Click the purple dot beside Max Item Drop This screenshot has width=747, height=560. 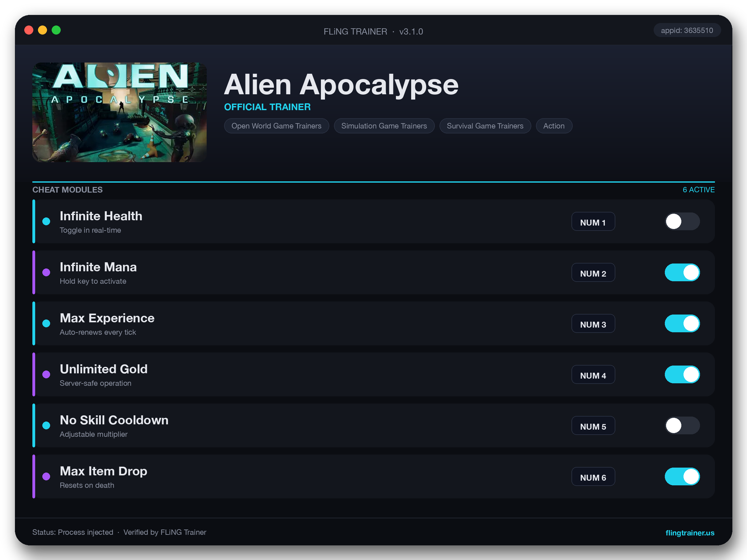pyautogui.click(x=46, y=476)
